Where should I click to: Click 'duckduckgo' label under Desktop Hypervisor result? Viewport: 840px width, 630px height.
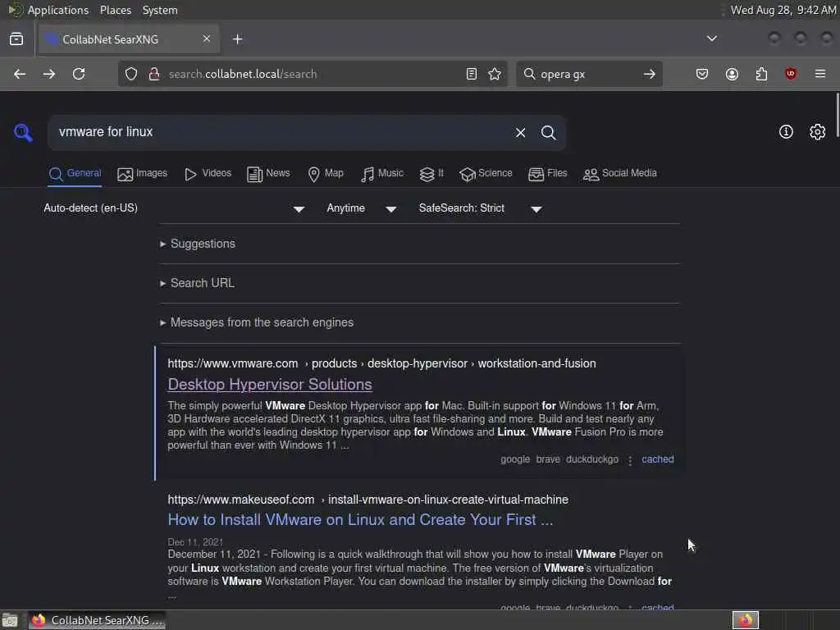coord(592,459)
